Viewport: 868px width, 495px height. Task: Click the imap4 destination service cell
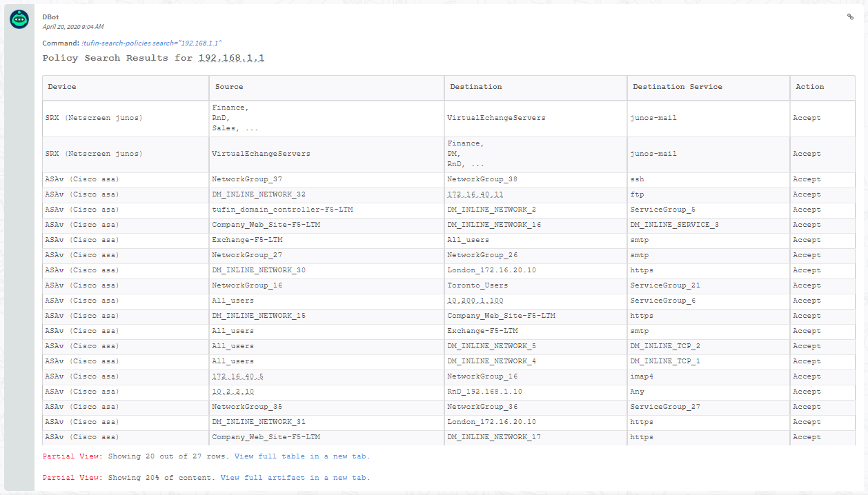pos(642,376)
